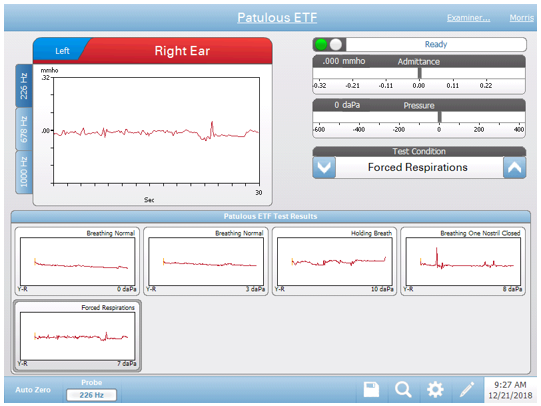Switch to the 678 Hz side tab

pyautogui.click(x=23, y=129)
